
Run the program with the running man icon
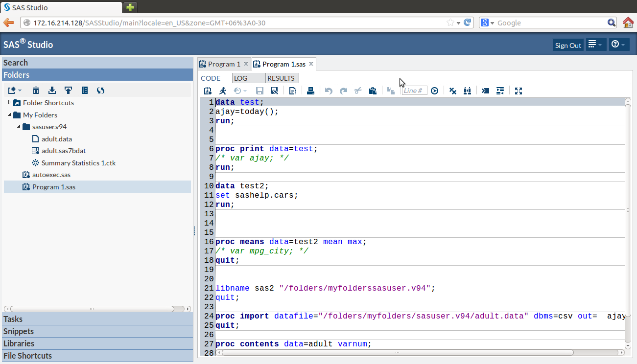click(x=223, y=91)
